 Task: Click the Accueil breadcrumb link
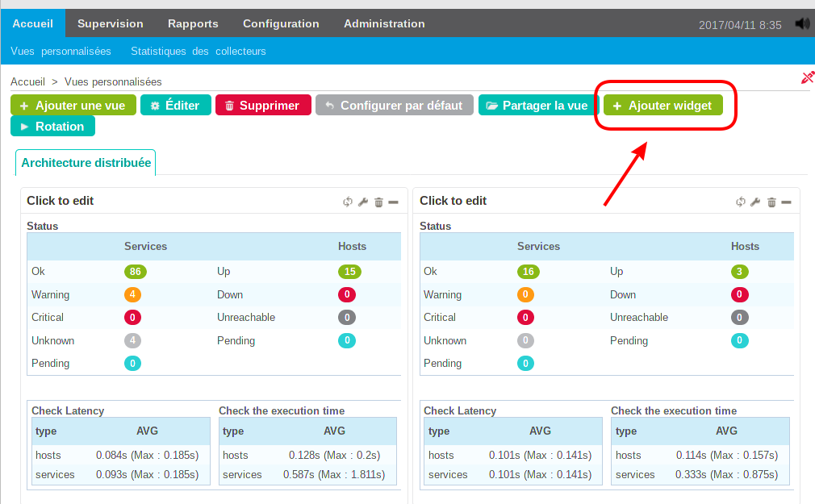click(27, 82)
